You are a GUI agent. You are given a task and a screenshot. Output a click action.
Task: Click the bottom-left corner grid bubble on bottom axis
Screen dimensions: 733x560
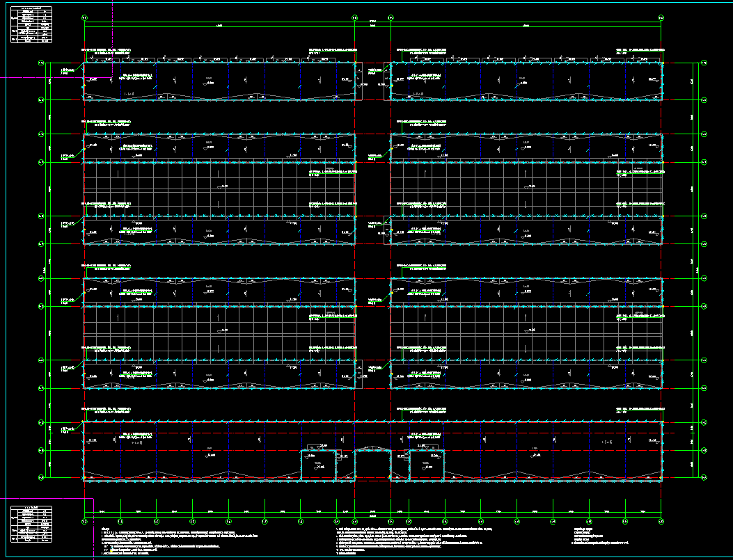(84, 521)
